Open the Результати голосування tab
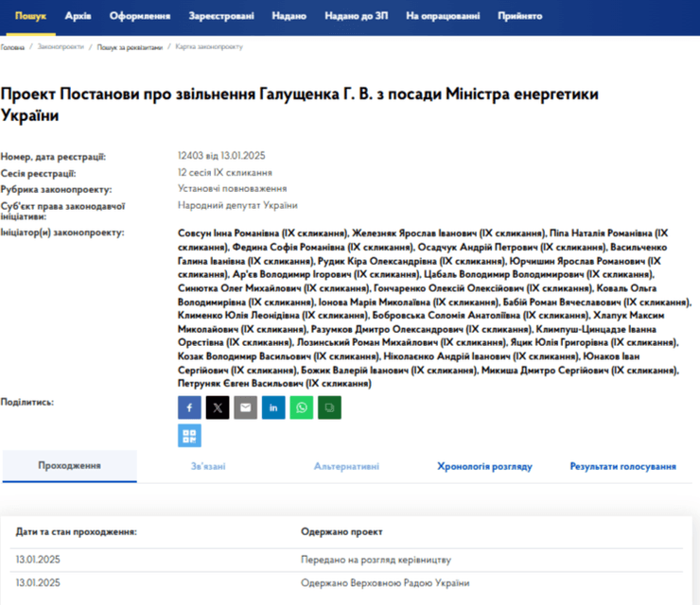This screenshot has width=700, height=605. click(622, 466)
